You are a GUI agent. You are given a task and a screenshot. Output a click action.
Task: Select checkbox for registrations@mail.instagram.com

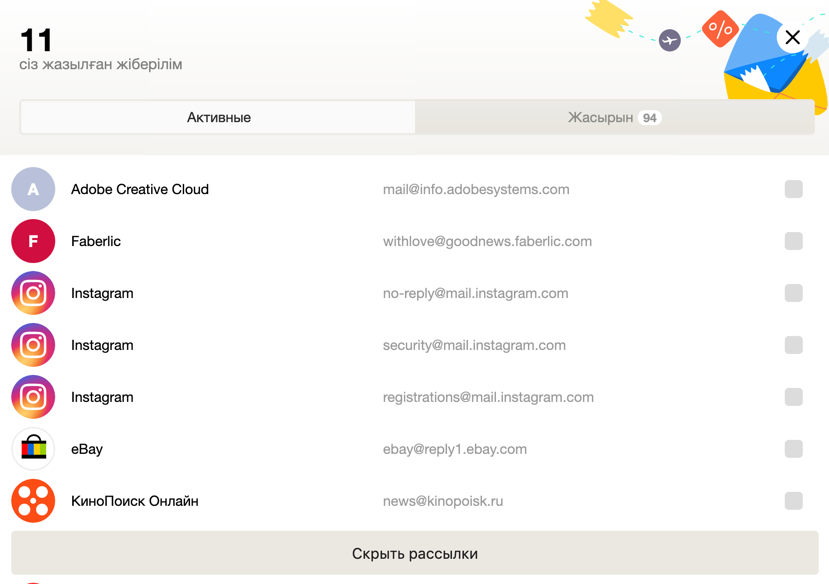(x=794, y=397)
